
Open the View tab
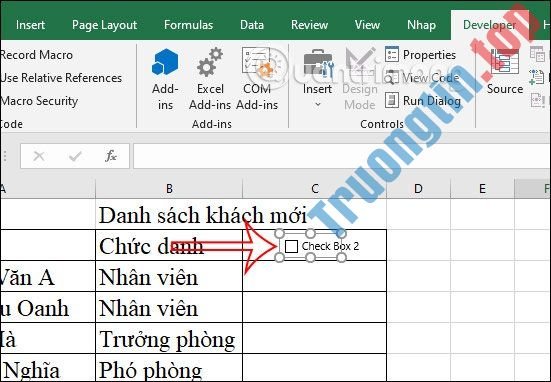[x=367, y=25]
